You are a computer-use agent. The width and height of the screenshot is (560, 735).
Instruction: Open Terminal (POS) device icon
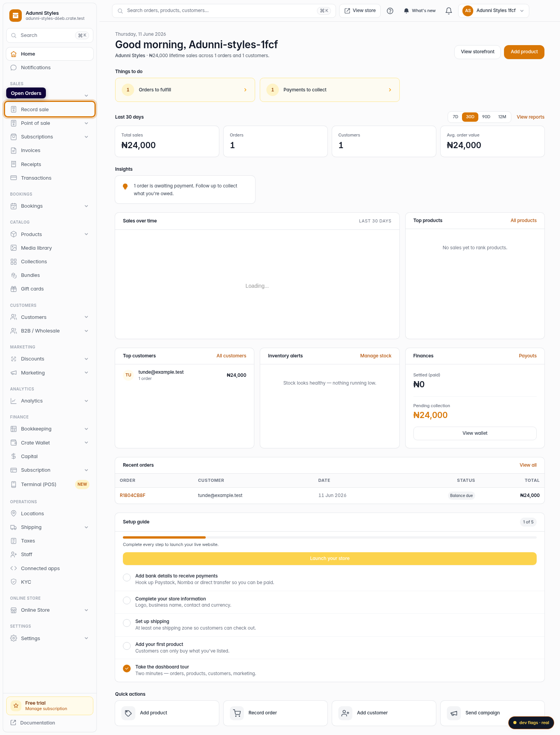click(14, 484)
